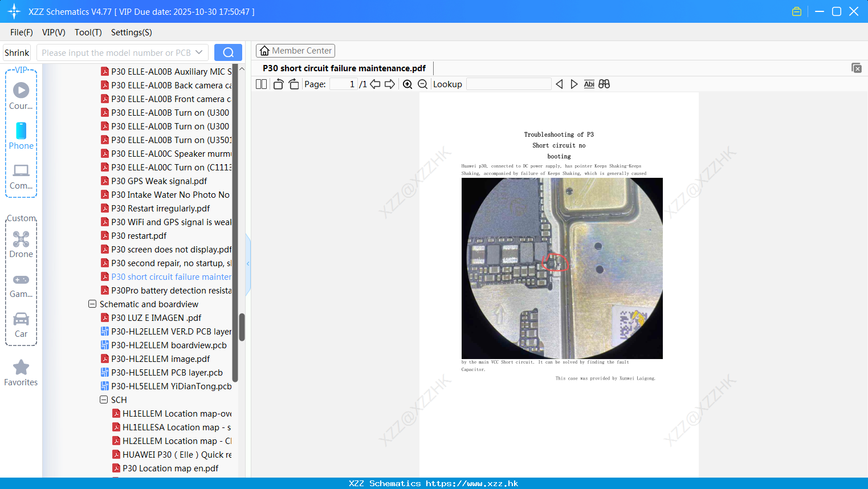This screenshot has height=489, width=868.
Task: Open the Tool(T) menu
Action: (x=88, y=32)
